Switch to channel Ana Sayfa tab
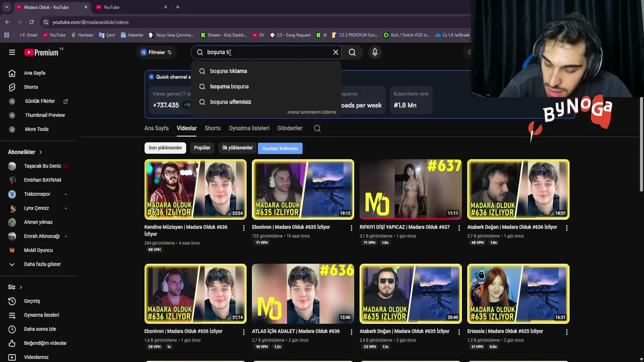Viewport: 644px width, 362px height. [x=156, y=128]
